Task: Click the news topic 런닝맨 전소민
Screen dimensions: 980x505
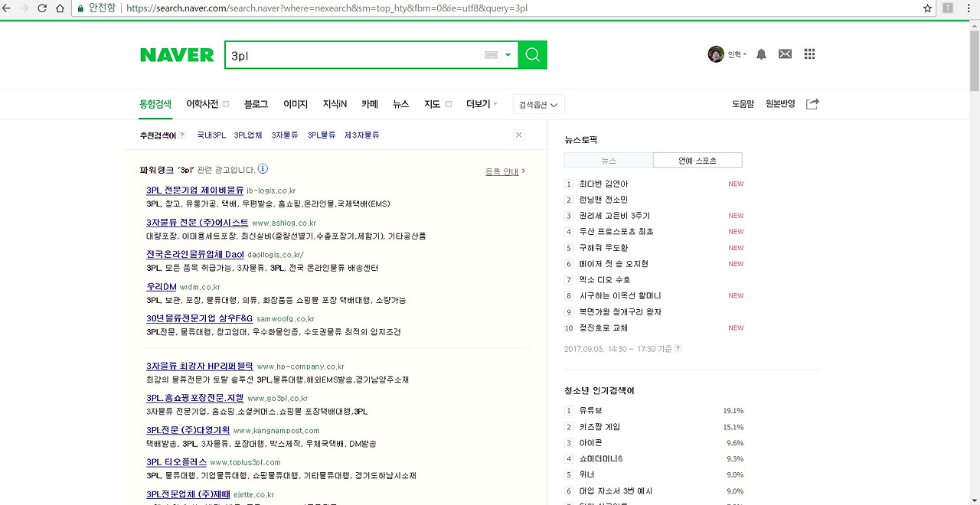Action: pos(603,200)
